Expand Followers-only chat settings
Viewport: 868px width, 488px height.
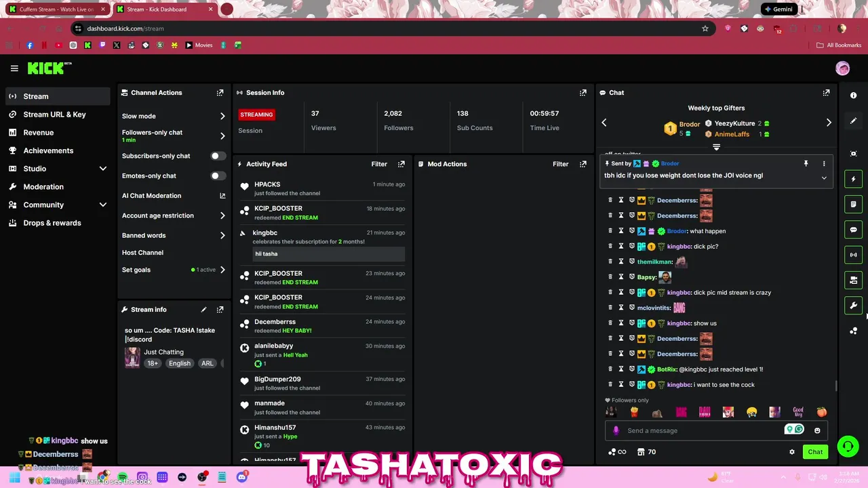point(222,136)
